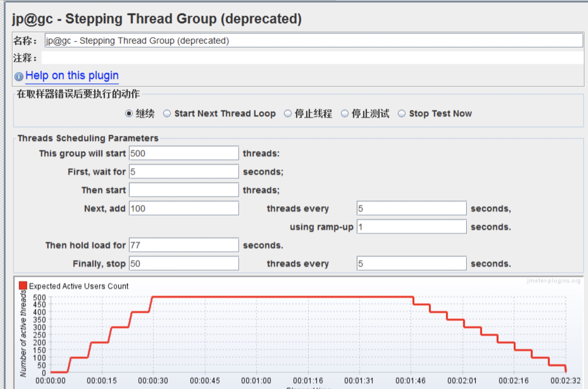Click threads every field after Finally, stop
This screenshot has width=588, height=389.
pyautogui.click(x=411, y=264)
